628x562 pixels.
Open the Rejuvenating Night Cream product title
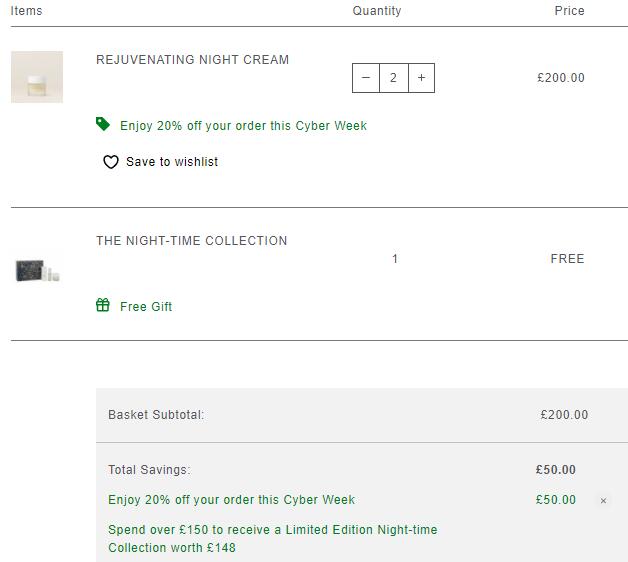tap(192, 60)
